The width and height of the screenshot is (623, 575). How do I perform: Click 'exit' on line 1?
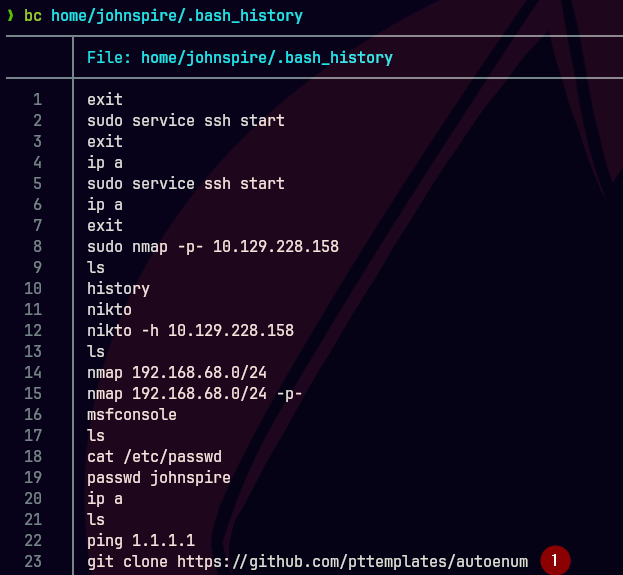(105, 99)
